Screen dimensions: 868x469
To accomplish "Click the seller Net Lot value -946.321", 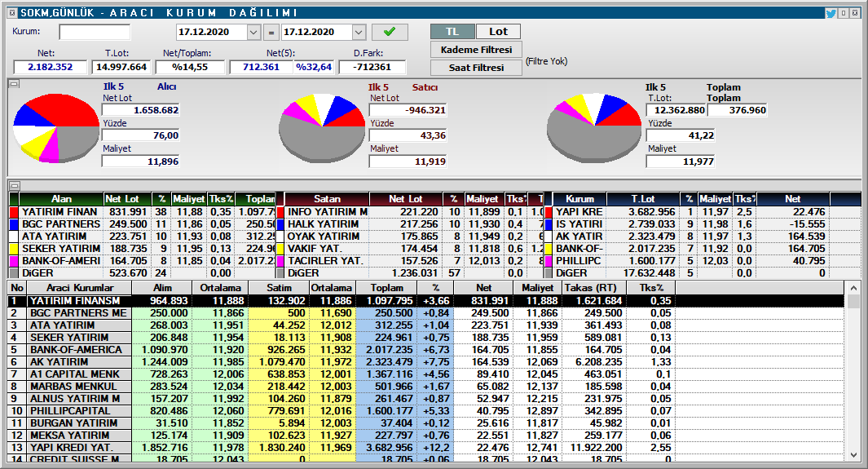I will click(408, 110).
